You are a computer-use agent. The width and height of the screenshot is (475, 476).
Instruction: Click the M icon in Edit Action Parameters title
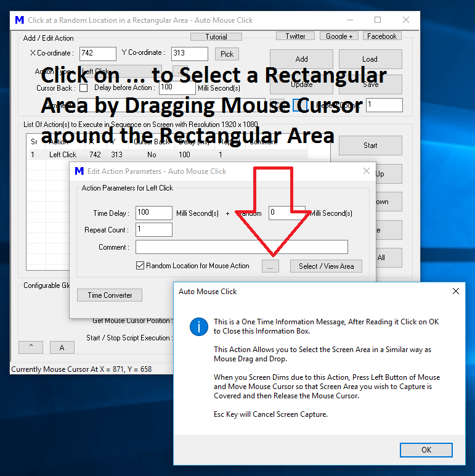point(79,171)
